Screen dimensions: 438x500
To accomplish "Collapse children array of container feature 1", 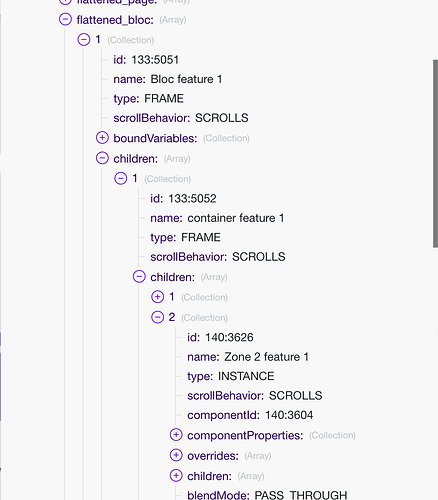I will [x=139, y=276].
